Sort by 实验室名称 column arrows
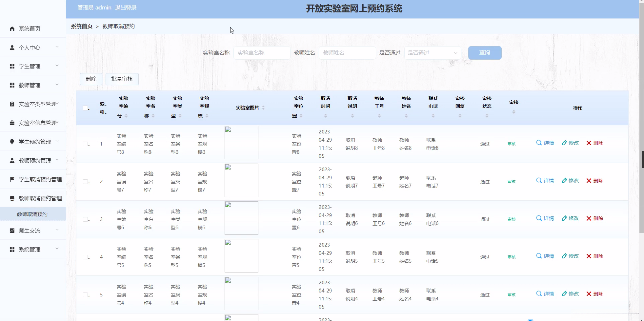Image resolution: width=644 pixels, height=321 pixels. pos(153,116)
